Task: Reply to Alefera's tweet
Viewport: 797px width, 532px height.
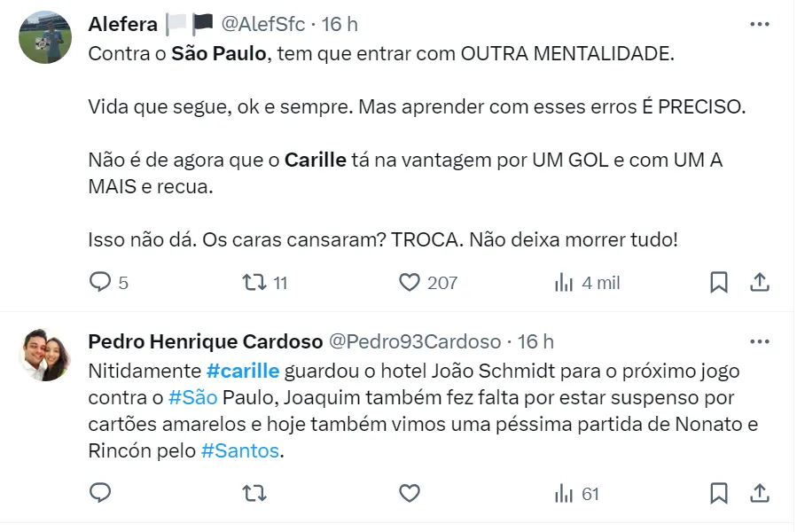Action: click(x=100, y=283)
